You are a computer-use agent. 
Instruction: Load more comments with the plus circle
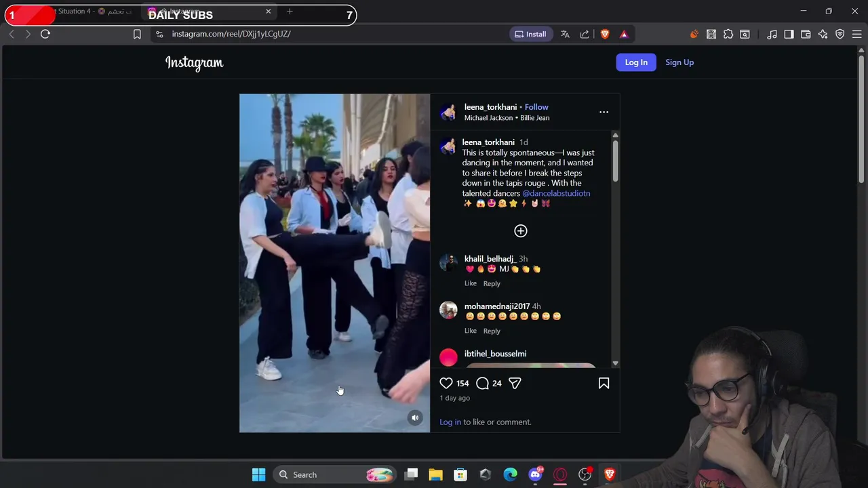(x=520, y=231)
